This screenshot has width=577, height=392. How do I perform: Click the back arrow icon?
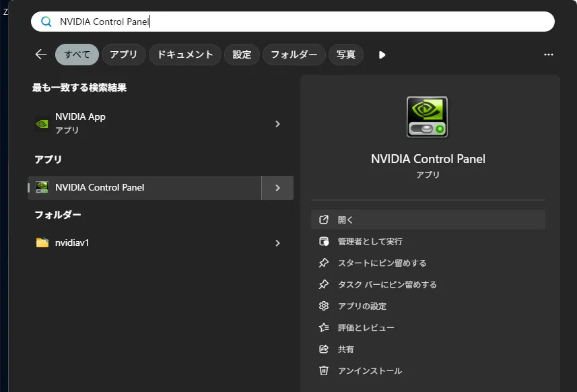point(41,55)
